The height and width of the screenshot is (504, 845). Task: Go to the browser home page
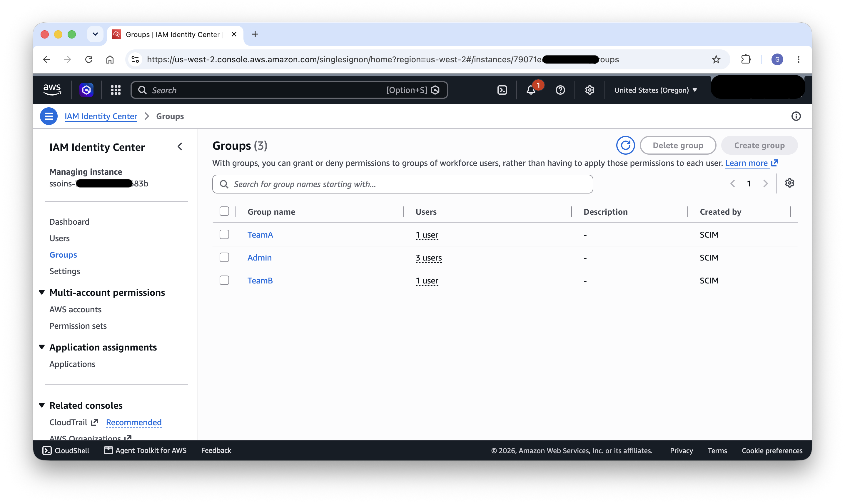110,59
